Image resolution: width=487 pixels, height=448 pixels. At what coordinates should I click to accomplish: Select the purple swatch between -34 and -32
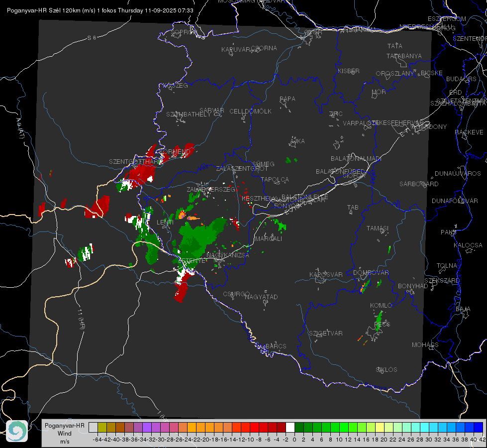coord(147,427)
